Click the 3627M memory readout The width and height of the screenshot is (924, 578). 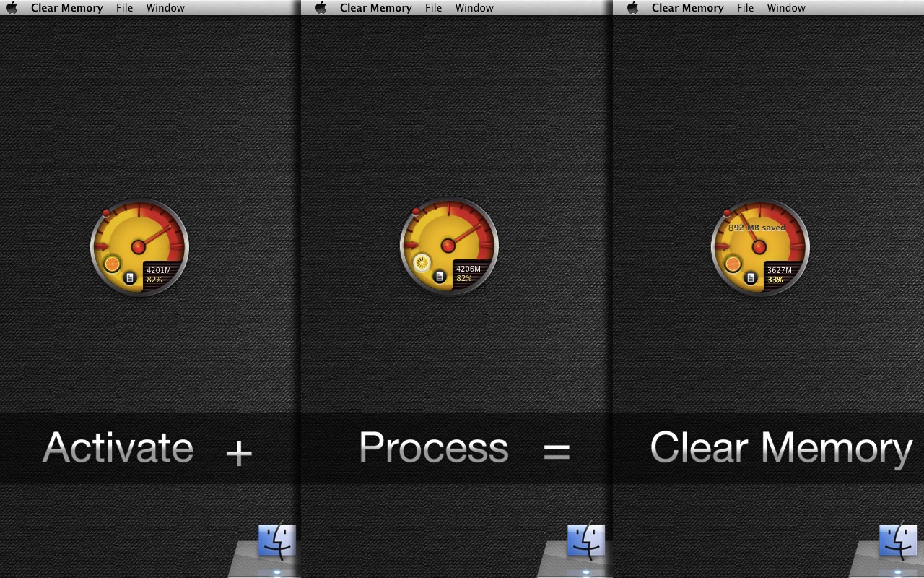780,271
